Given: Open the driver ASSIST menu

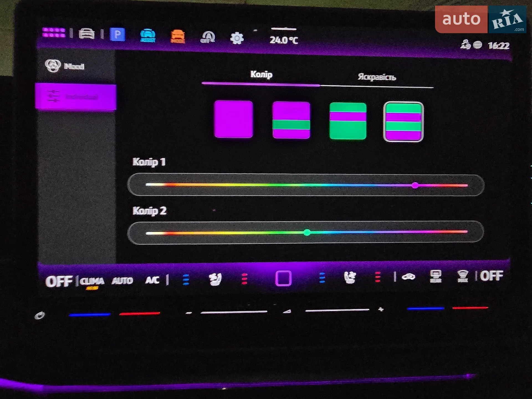Looking at the screenshot, I should [x=148, y=35].
